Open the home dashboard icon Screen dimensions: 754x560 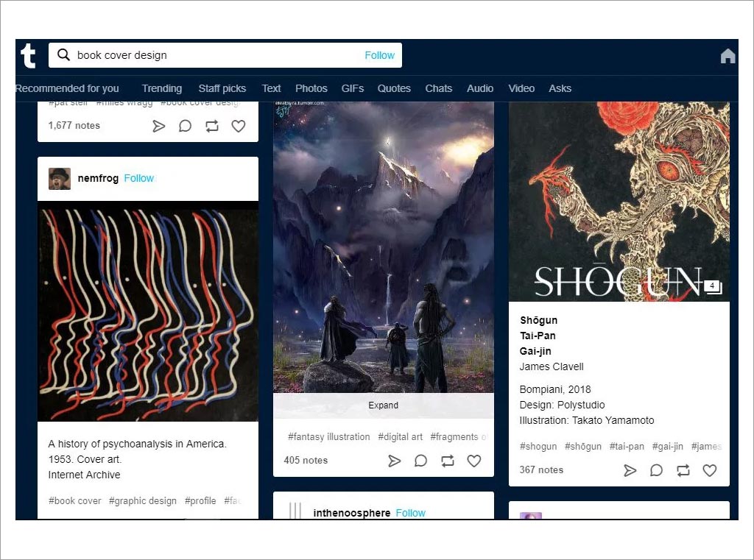727,56
